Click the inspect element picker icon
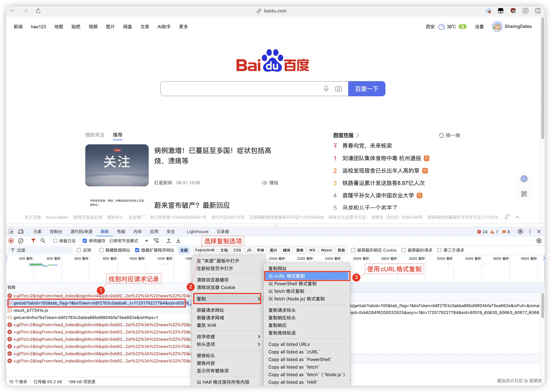This screenshot has width=551, height=392. click(x=11, y=231)
